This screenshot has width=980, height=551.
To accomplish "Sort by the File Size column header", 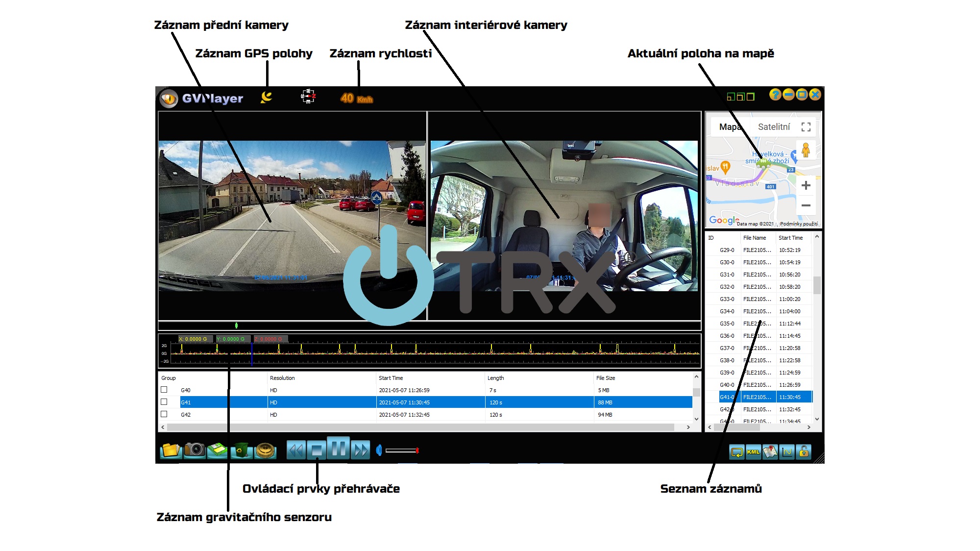I will point(643,378).
